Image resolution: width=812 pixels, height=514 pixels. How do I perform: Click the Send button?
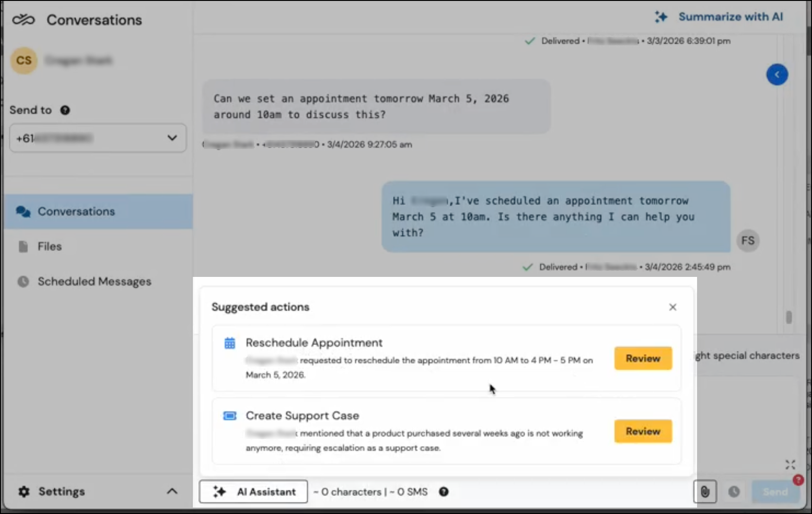point(774,492)
